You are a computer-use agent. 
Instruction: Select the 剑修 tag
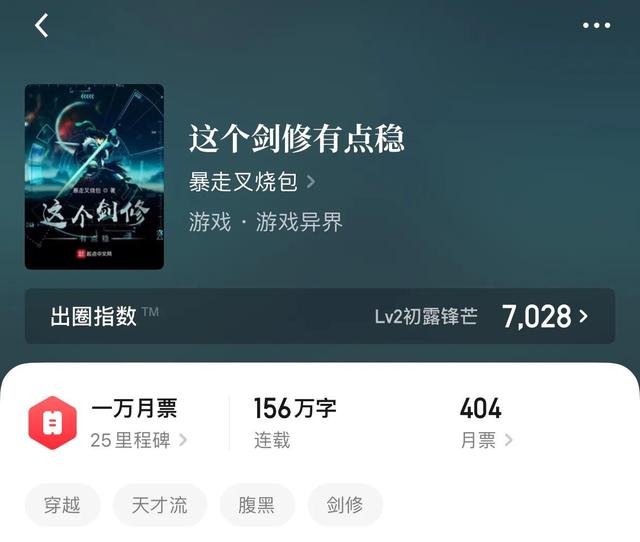tap(345, 505)
